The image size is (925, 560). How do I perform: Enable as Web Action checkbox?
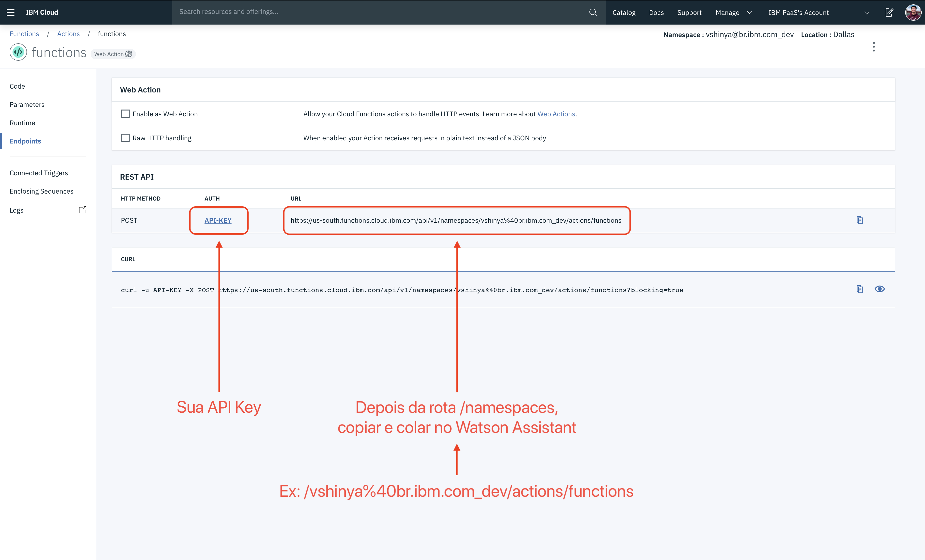[x=125, y=114]
